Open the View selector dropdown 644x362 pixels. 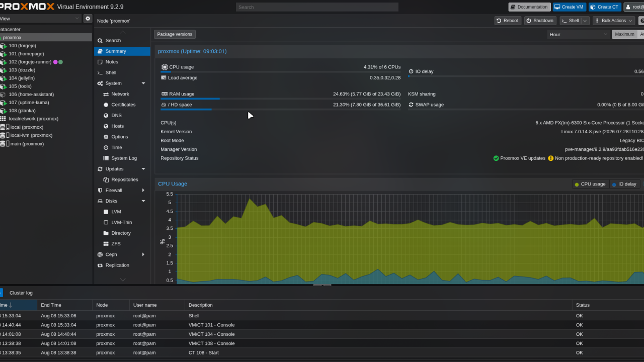(40, 19)
